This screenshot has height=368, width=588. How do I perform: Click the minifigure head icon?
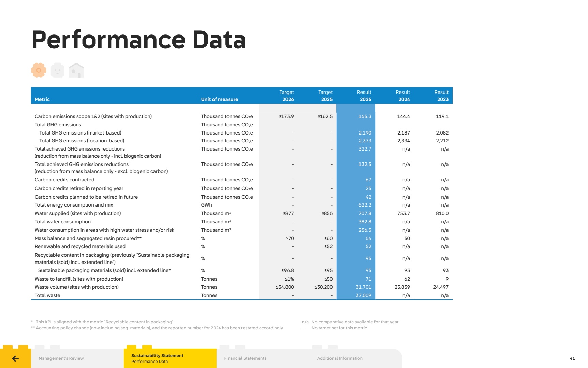[x=57, y=70]
